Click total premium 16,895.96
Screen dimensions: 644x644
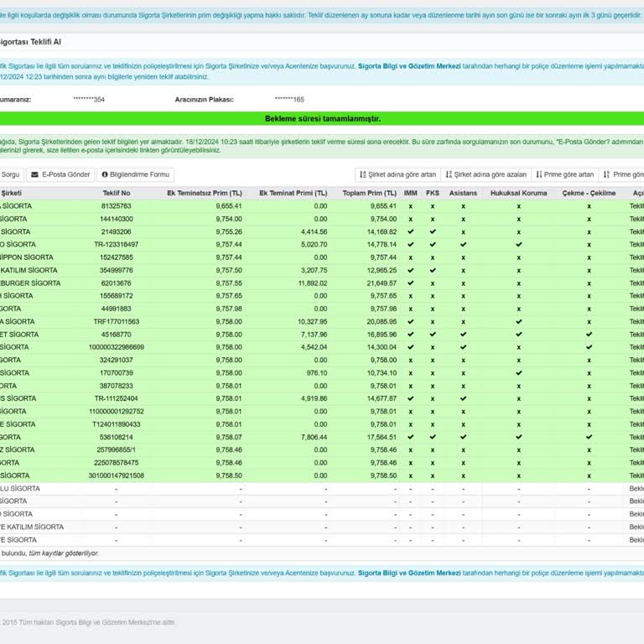click(x=382, y=335)
